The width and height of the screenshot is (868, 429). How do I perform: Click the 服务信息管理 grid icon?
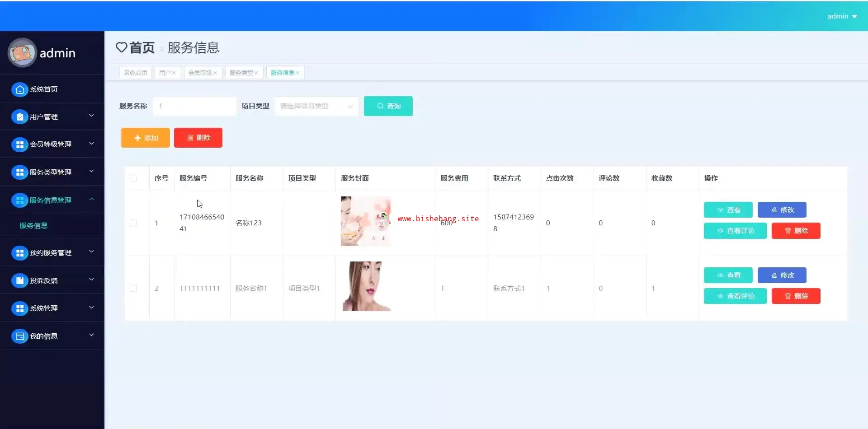coord(19,201)
